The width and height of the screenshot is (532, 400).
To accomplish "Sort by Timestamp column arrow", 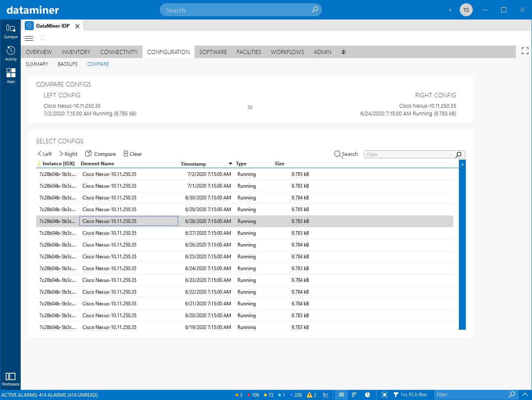I will tap(230, 164).
